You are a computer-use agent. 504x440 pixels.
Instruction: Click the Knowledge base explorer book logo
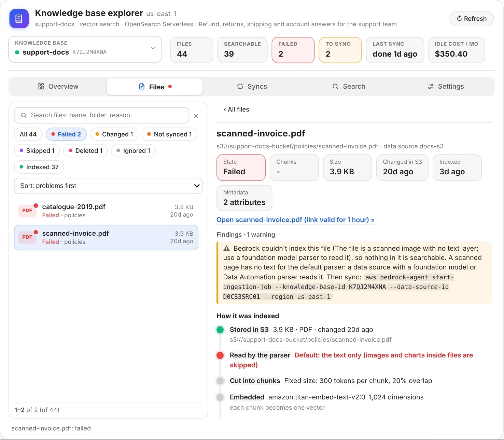click(x=19, y=18)
